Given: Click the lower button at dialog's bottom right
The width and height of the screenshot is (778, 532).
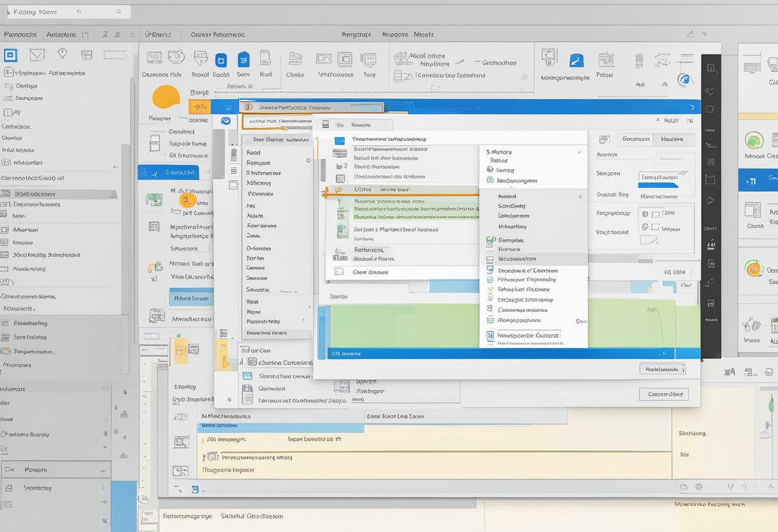Looking at the screenshot, I should tap(663, 394).
